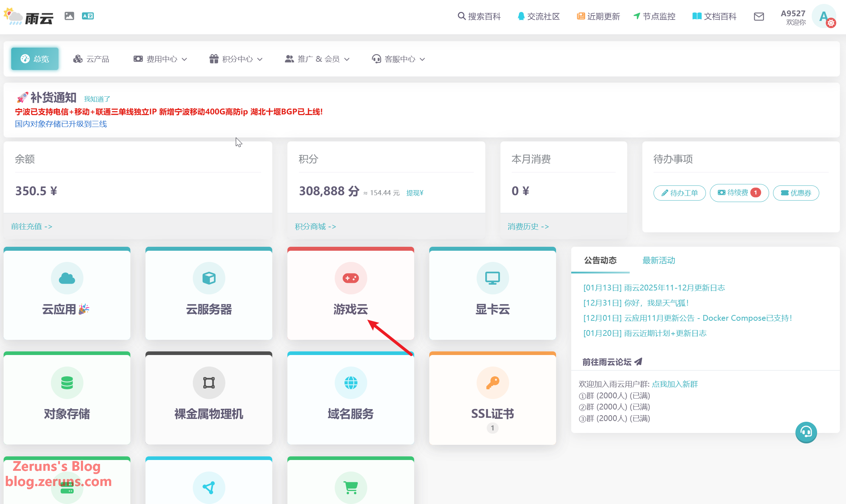Open the 显卡云 monitor card
The image size is (846, 504).
pos(492,293)
